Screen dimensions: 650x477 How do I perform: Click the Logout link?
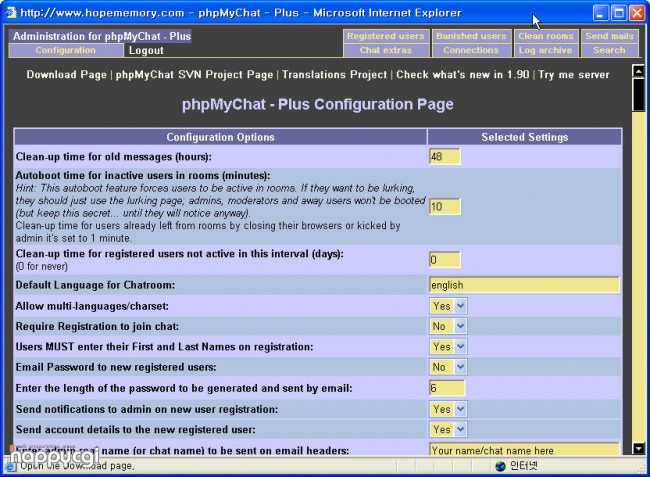pos(146,51)
